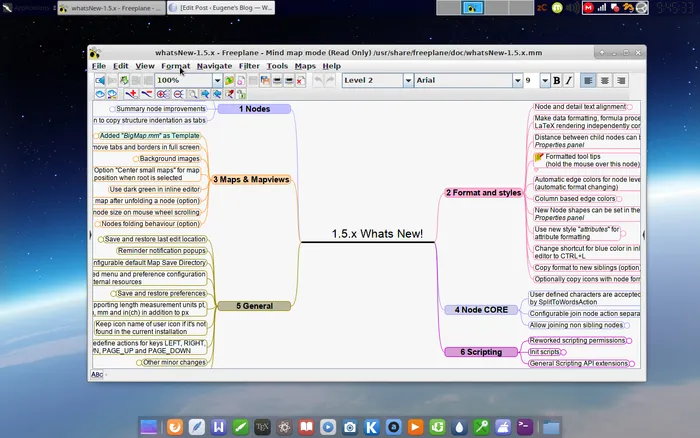Open the zoom 100% dropdown arrow
Viewport: 700px width, 438px height.
[217, 80]
